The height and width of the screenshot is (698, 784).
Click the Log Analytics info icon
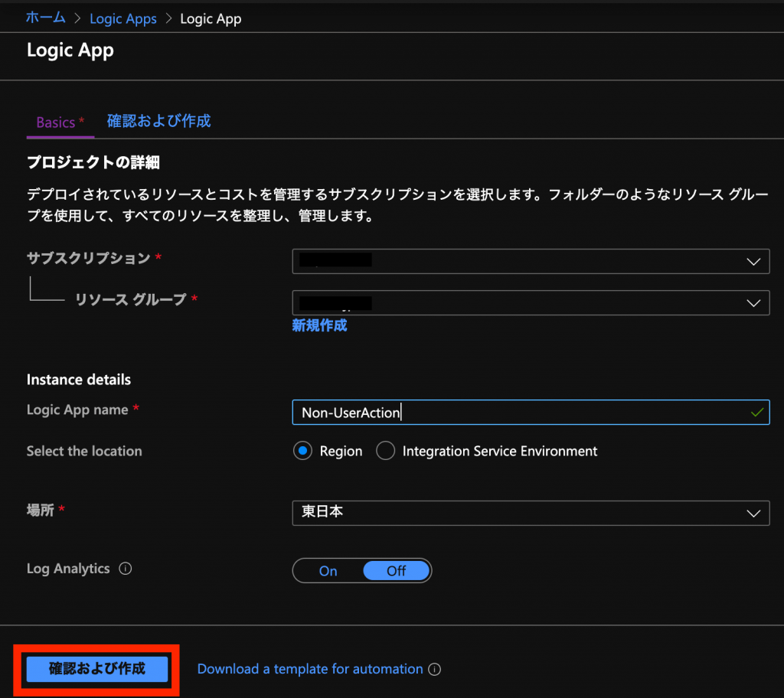(x=125, y=569)
